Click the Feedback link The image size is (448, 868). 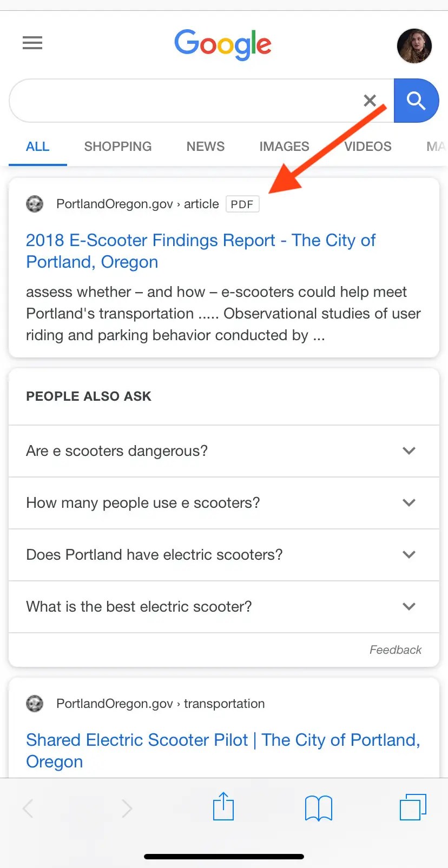[396, 650]
